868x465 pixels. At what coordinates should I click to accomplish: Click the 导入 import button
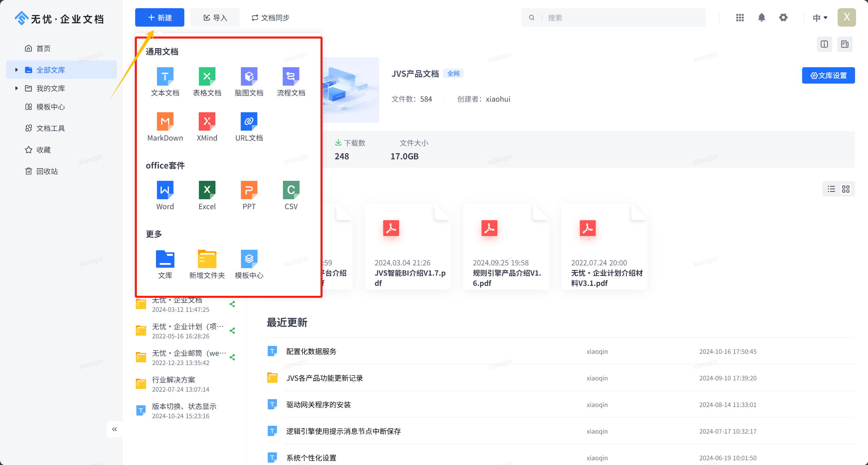(215, 17)
